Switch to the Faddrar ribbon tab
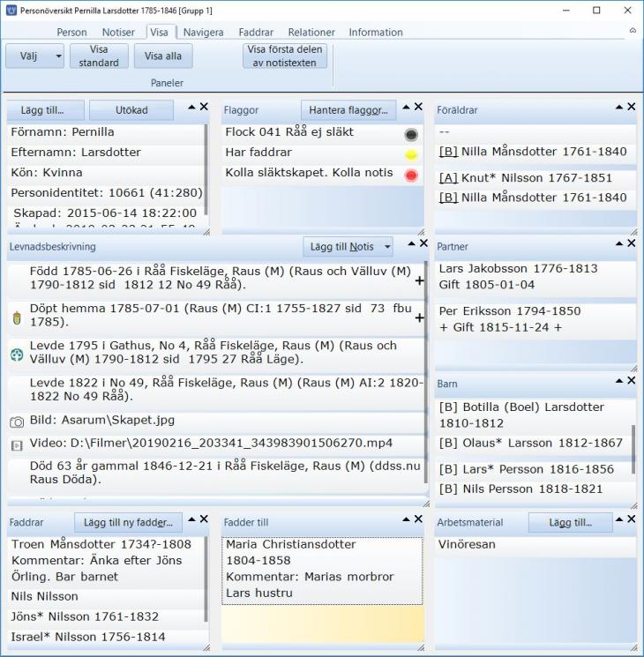 click(x=256, y=33)
